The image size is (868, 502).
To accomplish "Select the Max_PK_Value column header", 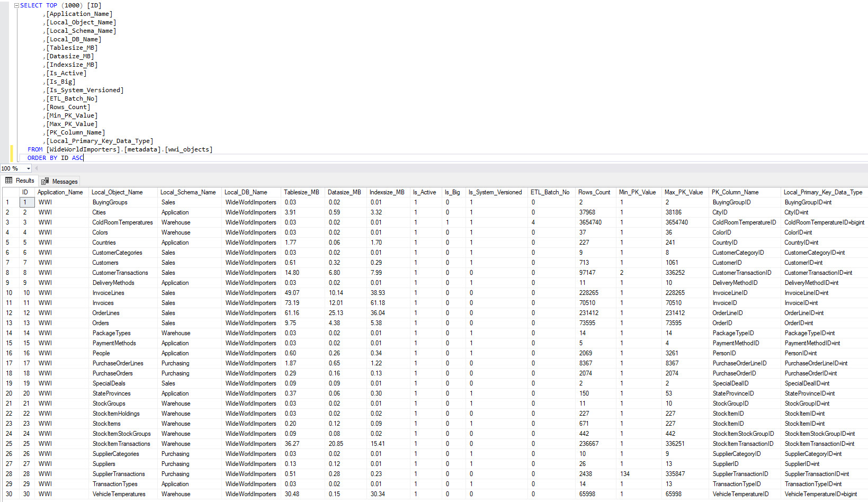I will (685, 192).
